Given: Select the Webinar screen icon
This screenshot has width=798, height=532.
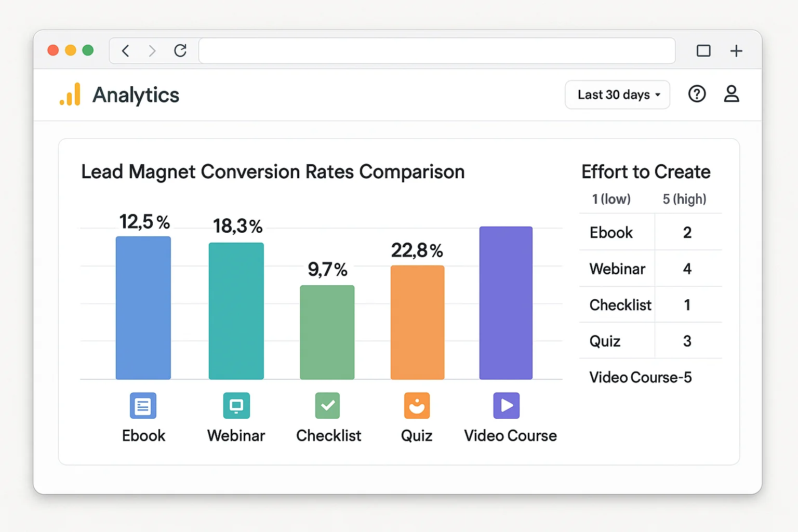Looking at the screenshot, I should [x=236, y=405].
